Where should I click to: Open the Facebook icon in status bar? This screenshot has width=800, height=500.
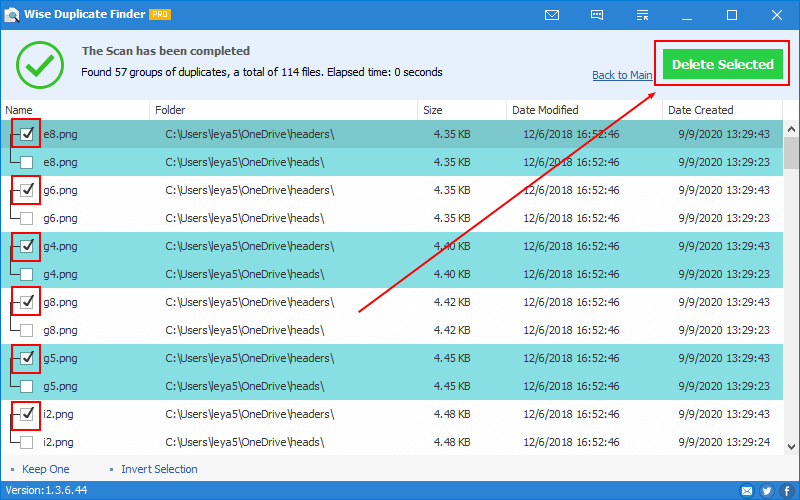coord(787,491)
